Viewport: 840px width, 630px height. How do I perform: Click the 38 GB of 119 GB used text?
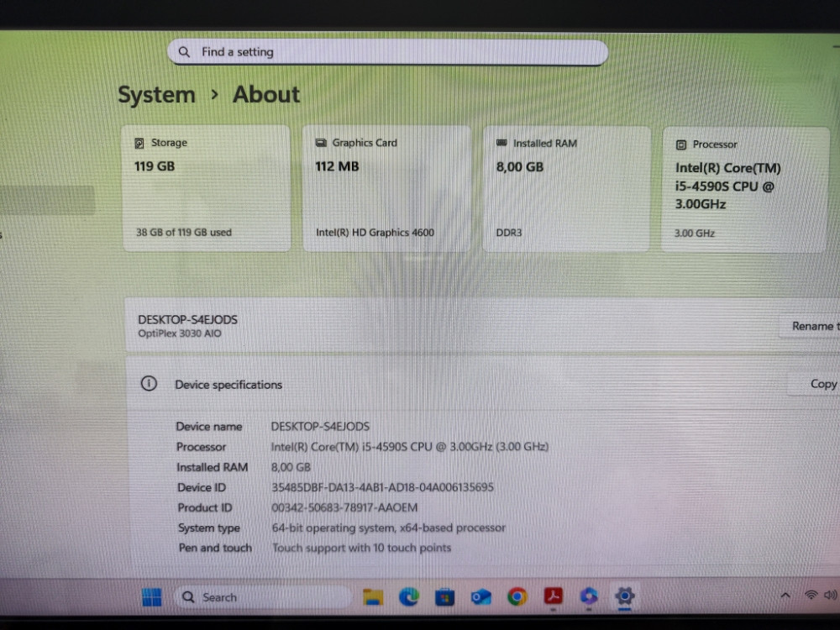pyautogui.click(x=184, y=232)
